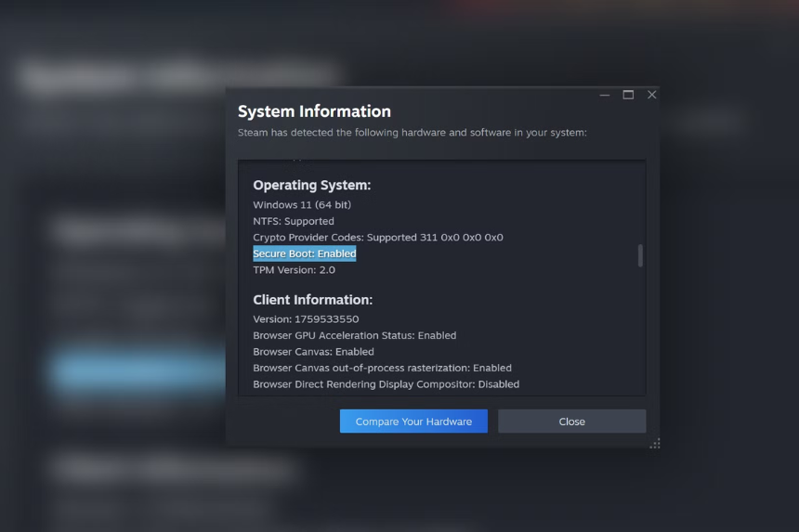Maximize the System Information dialog
The width and height of the screenshot is (799, 532).
628,95
